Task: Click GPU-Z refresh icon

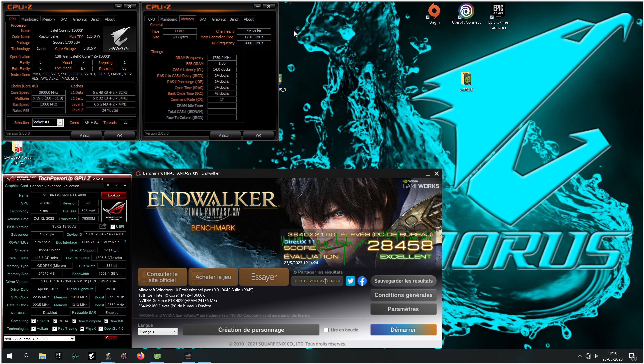Action: [117, 185]
